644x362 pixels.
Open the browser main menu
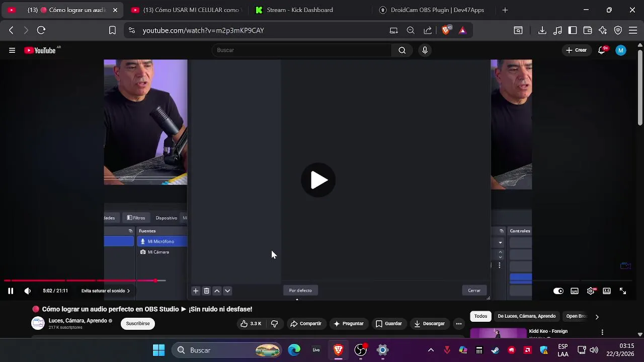(x=633, y=30)
